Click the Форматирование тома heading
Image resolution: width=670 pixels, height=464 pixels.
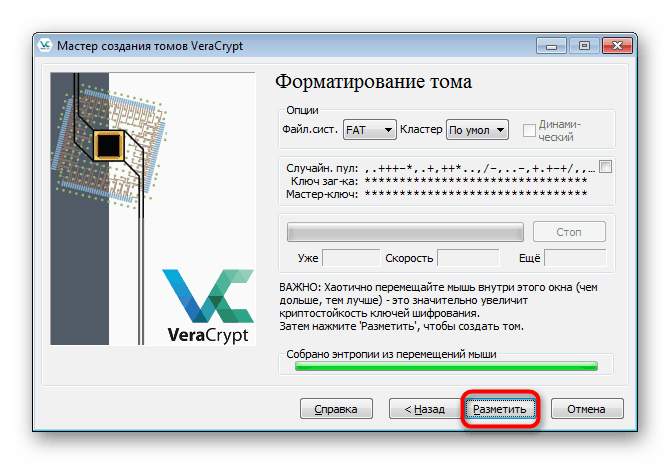pos(373,82)
